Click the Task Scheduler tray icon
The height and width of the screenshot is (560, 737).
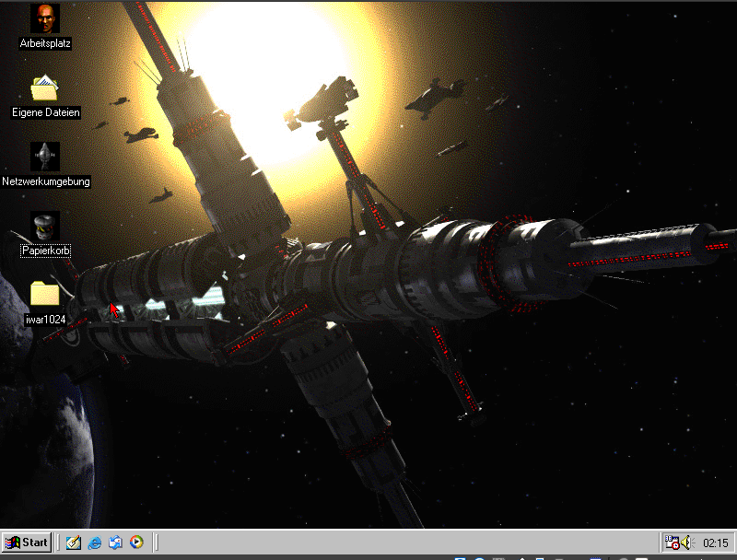click(672, 542)
